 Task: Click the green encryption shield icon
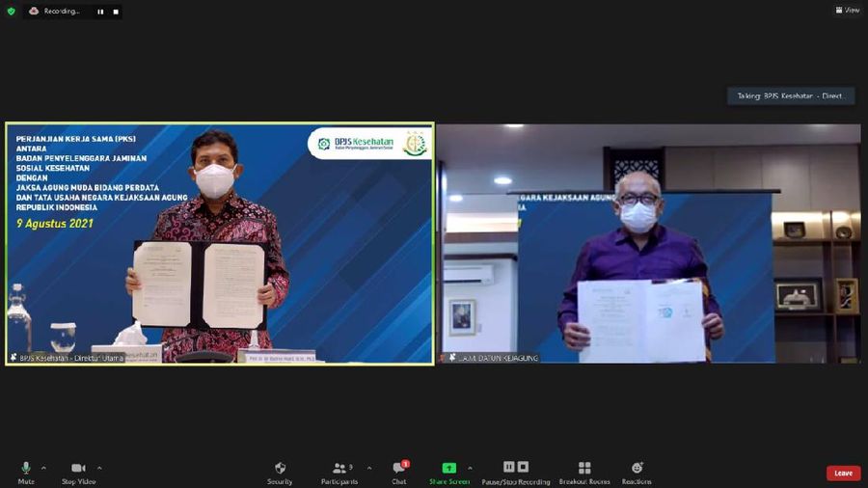pyautogui.click(x=11, y=11)
